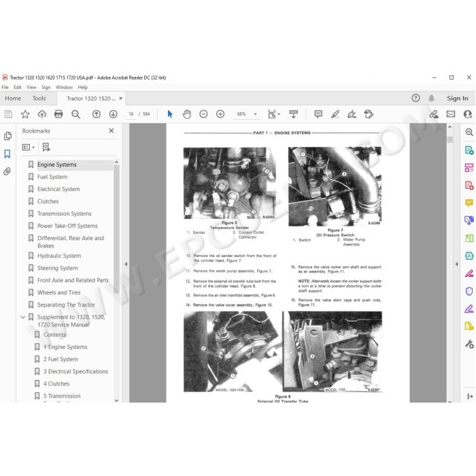Open search tool in right pane
The height and width of the screenshot is (476, 476).
coord(469,132)
